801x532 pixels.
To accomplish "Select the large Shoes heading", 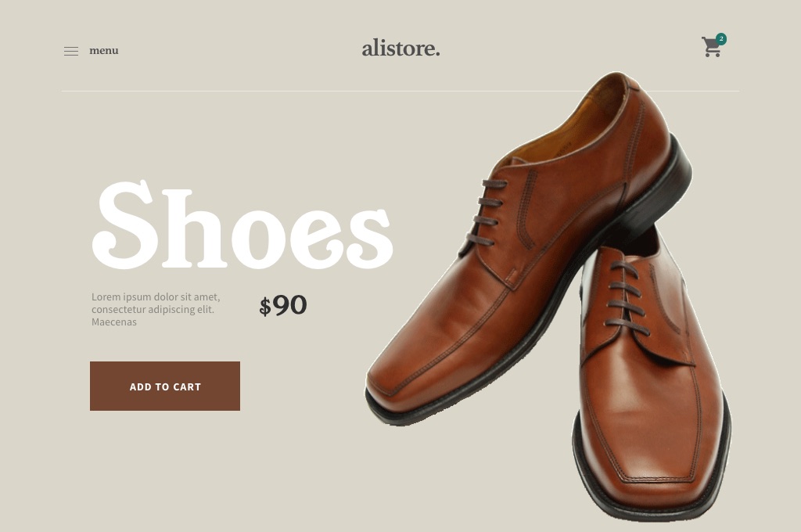I will [242, 225].
